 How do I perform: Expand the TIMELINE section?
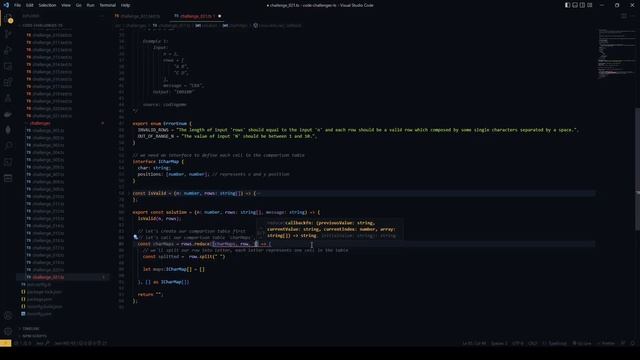click(31, 329)
